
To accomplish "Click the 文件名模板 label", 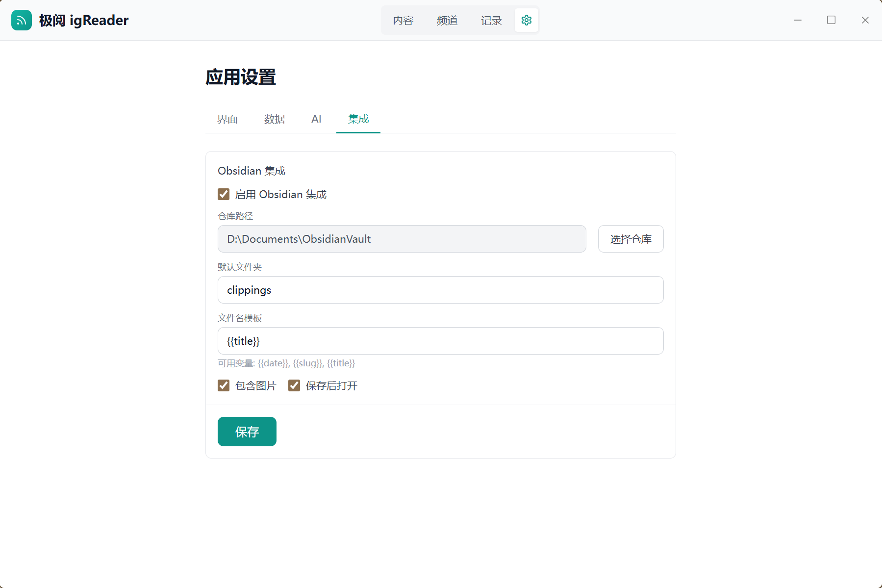I will 240,318.
